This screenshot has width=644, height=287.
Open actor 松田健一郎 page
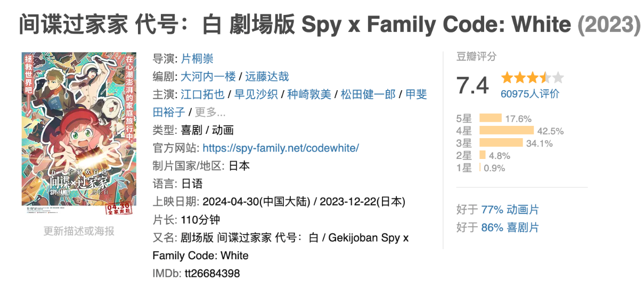point(368,94)
